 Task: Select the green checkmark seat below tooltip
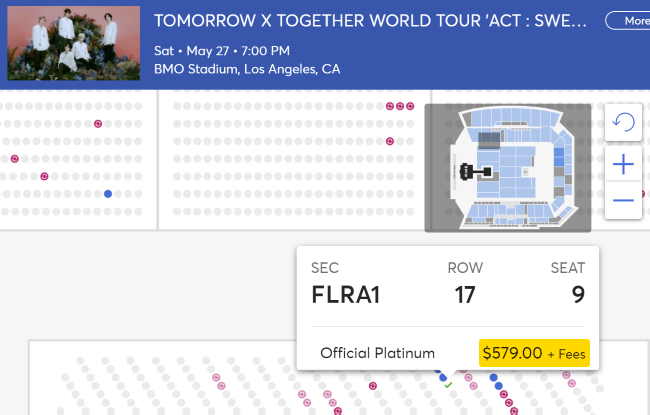click(448, 385)
